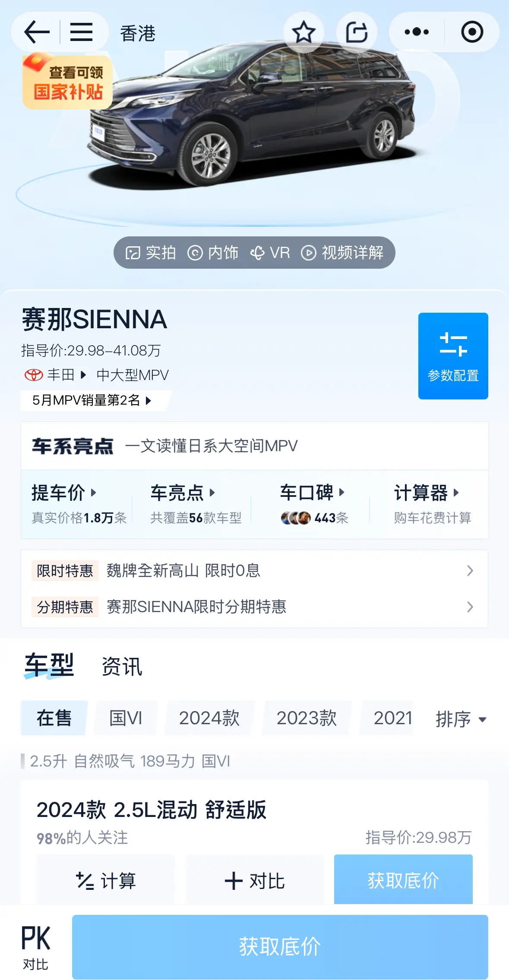Screen dimensions: 509x980
Task: Tap the mini program close circle icon
Action: click(x=472, y=32)
